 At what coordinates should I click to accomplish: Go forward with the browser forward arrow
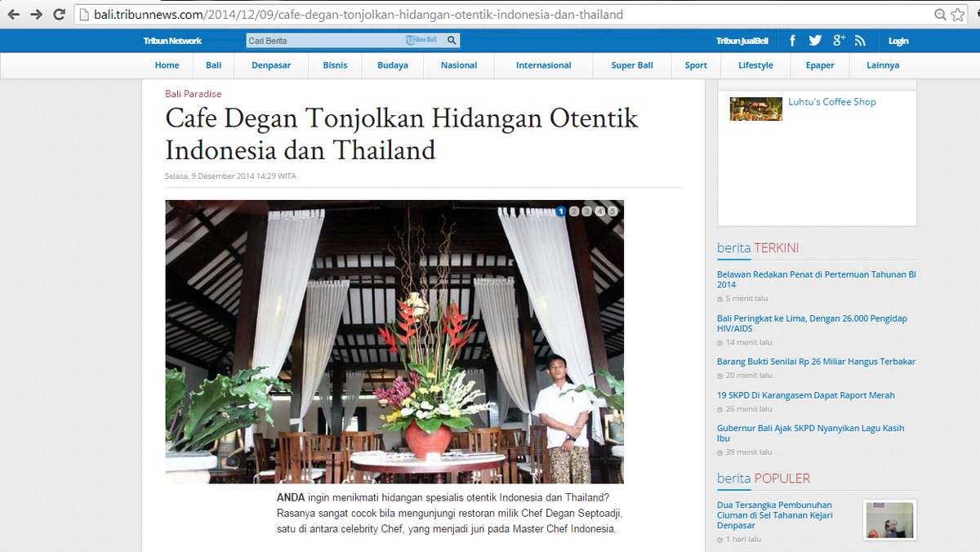(x=36, y=15)
